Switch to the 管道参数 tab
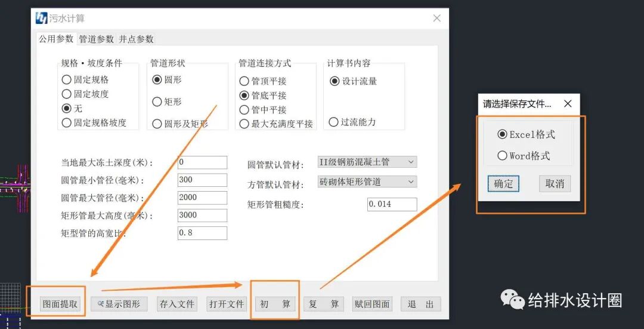Viewport: 644px width, 329px height. (96, 39)
